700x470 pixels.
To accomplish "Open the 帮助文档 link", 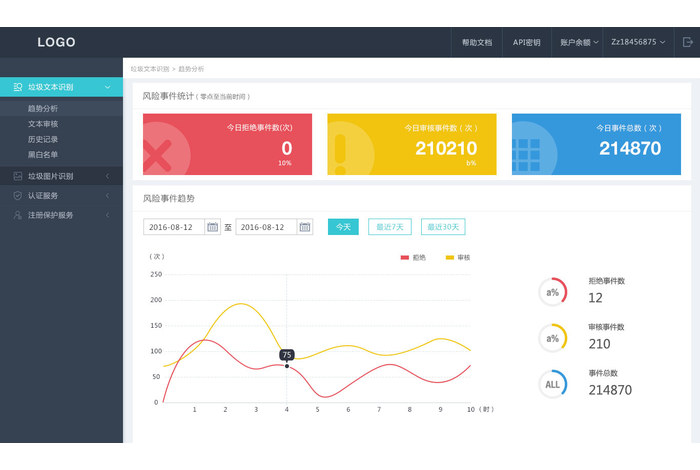I will click(x=476, y=42).
